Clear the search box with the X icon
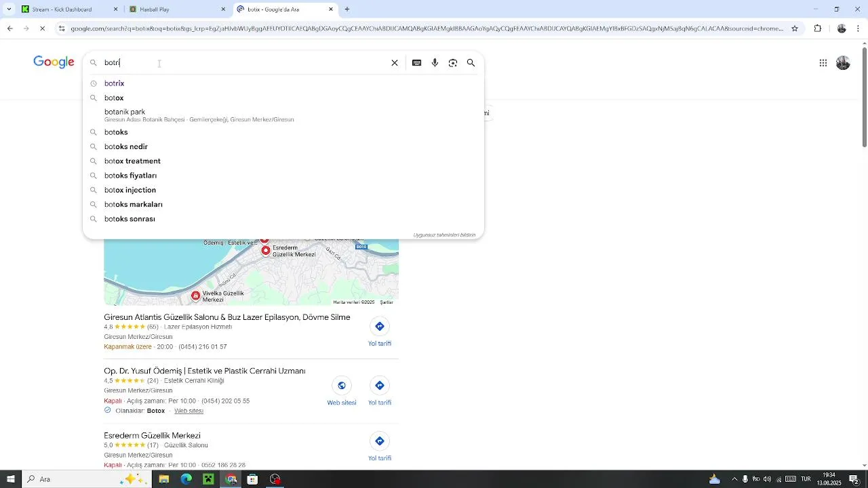868x488 pixels. point(395,63)
